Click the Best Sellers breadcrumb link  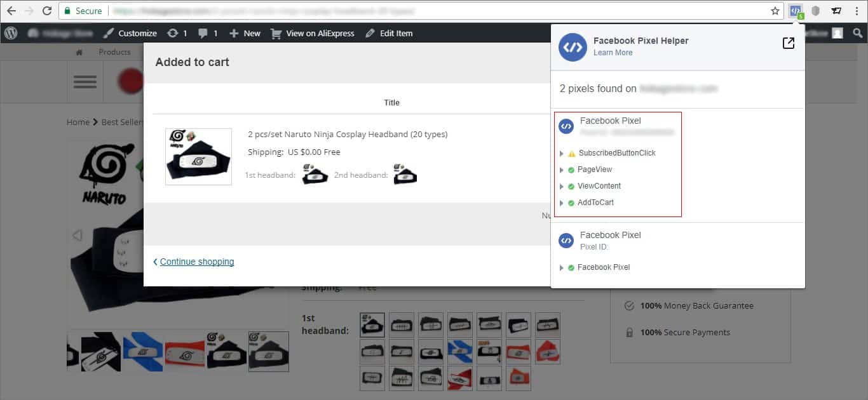pos(122,122)
